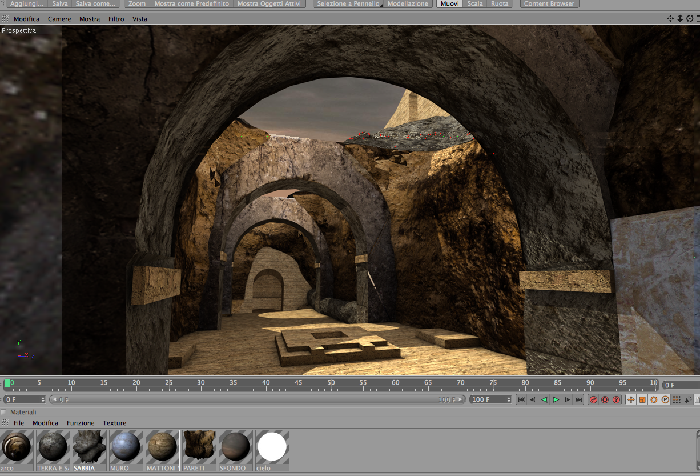700x476 pixels.
Task: Click the red record keyframe icon
Action: click(x=593, y=400)
